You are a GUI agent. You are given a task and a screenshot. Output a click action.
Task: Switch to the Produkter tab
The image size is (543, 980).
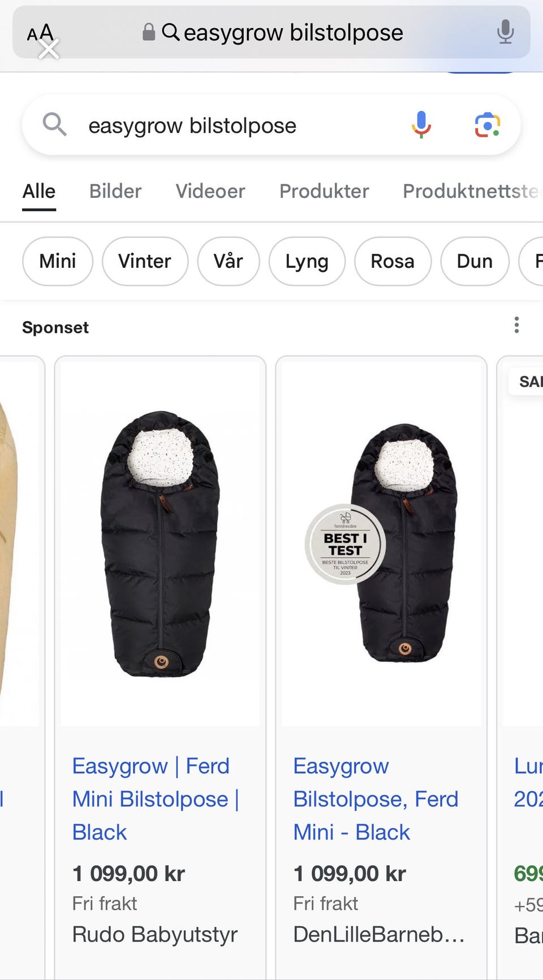[324, 191]
